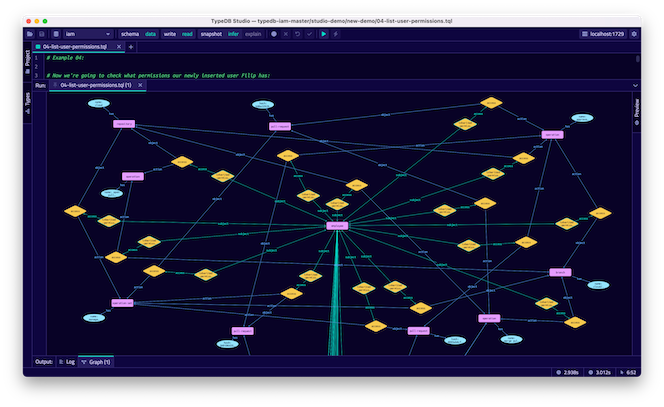Toggle the explain option
The width and height of the screenshot is (664, 407).
click(x=253, y=34)
